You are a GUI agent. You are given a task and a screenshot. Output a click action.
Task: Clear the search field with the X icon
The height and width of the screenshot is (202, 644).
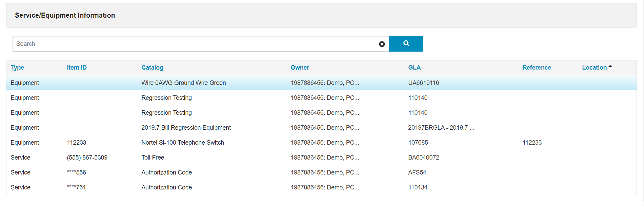tap(382, 44)
